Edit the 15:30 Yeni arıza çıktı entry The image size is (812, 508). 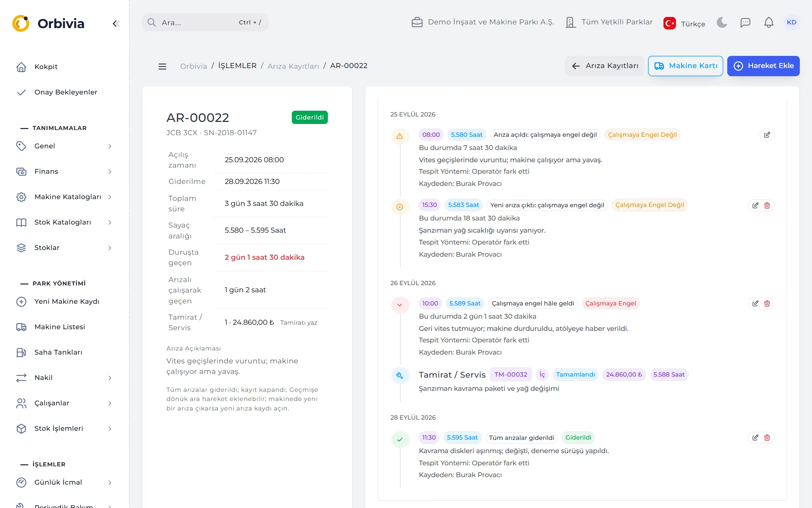pyautogui.click(x=755, y=206)
